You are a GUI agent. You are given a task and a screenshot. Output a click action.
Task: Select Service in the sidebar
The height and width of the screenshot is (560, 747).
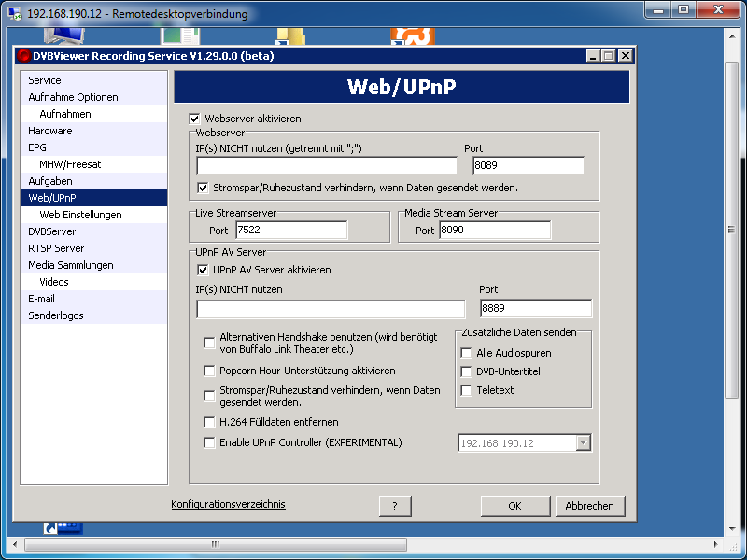(x=94, y=80)
